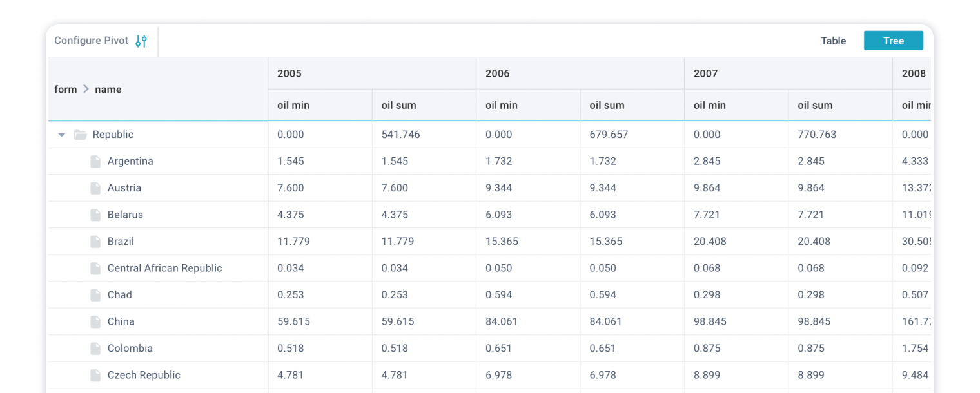Click the China file icon

(x=95, y=322)
